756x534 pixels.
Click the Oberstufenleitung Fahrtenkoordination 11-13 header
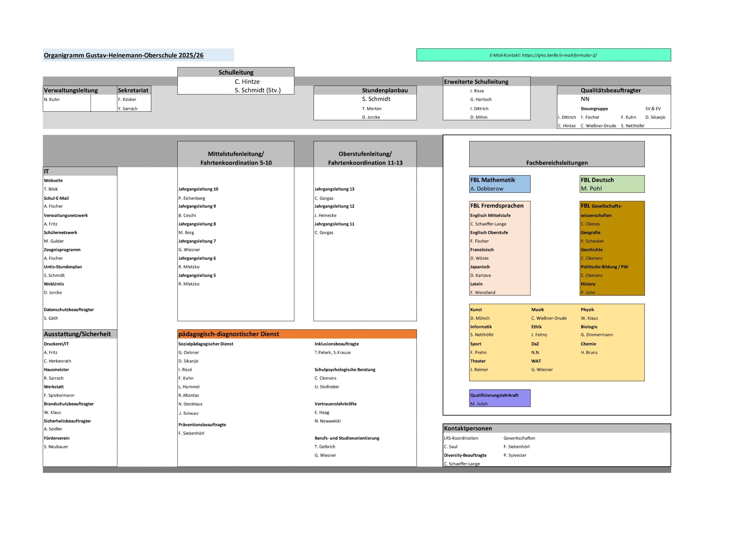365,154
